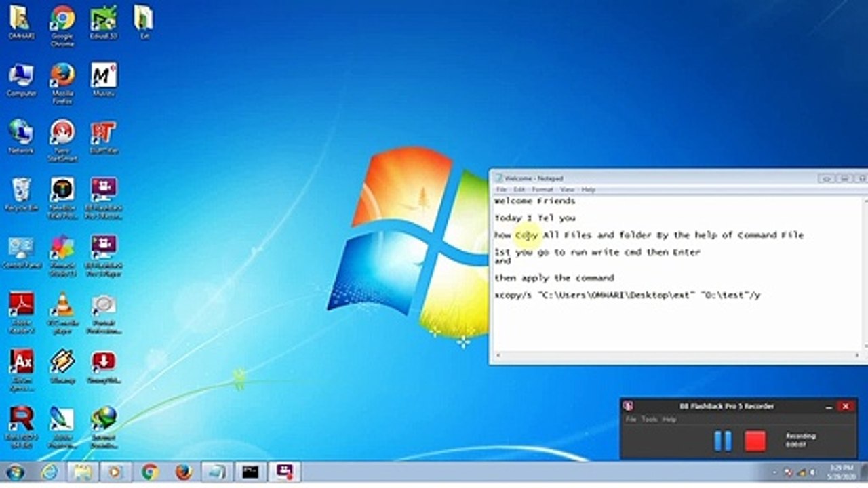This screenshot has height=488, width=868.
Task: Open Windows Explorer from the taskbar
Action: (82, 472)
